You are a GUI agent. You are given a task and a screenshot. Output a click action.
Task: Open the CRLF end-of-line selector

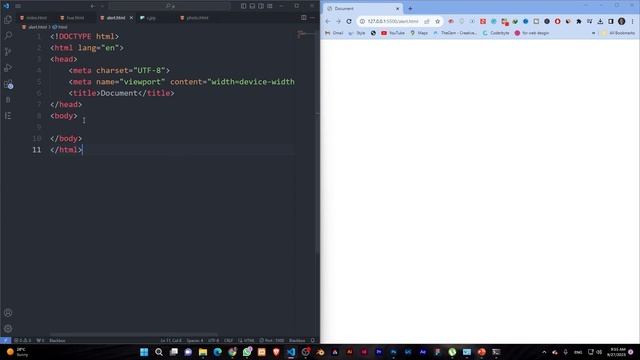(228, 340)
